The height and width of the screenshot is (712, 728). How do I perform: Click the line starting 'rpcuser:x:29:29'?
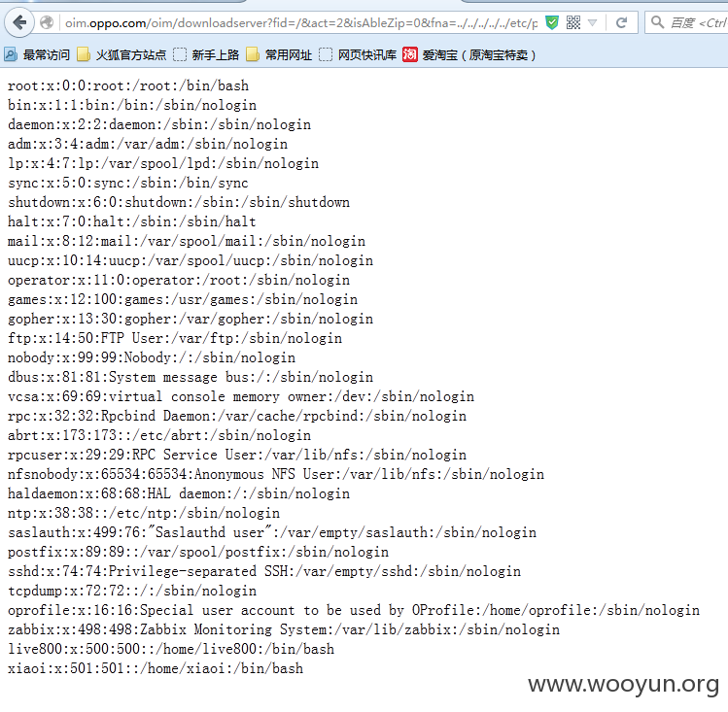click(237, 455)
